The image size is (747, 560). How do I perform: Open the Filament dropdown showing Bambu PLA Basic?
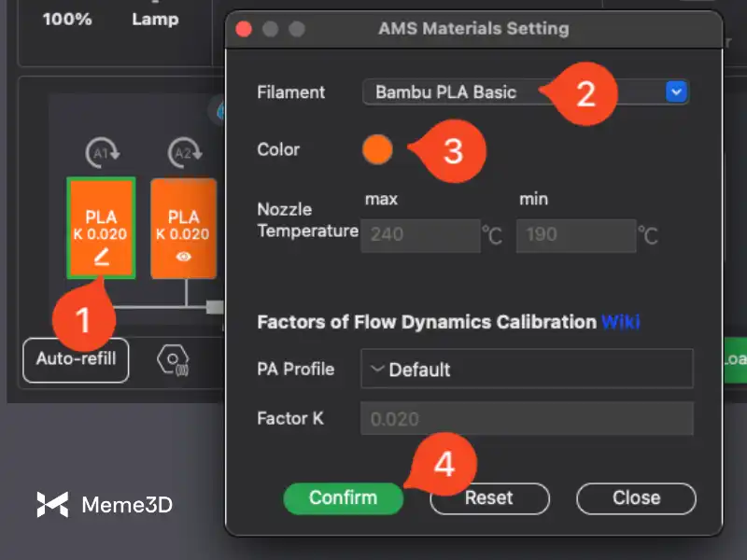514,91
